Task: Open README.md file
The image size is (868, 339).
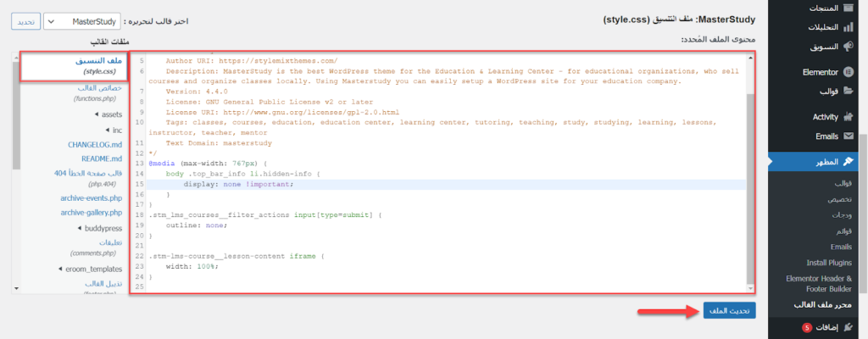Action: [x=102, y=159]
